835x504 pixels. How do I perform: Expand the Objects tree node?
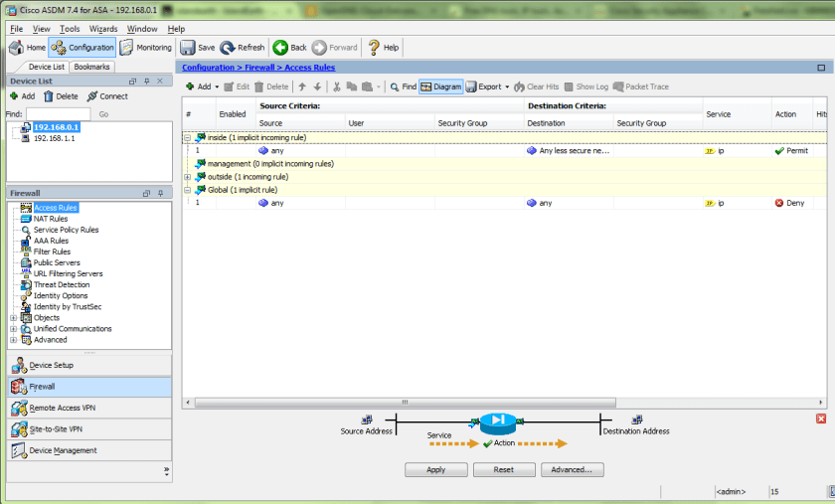(14, 318)
